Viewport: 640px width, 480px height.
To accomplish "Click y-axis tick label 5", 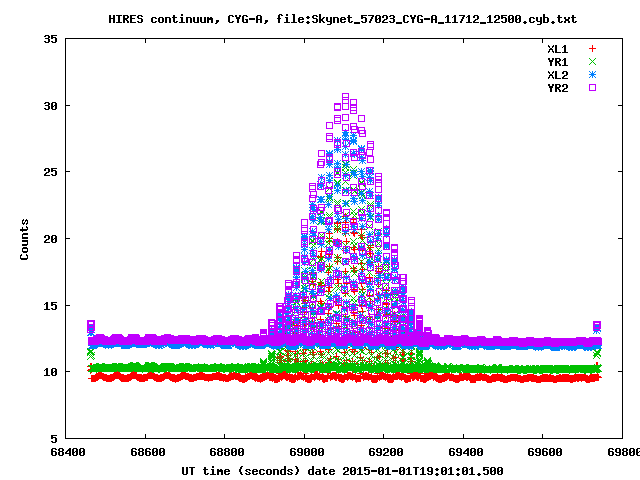I will [54, 439].
